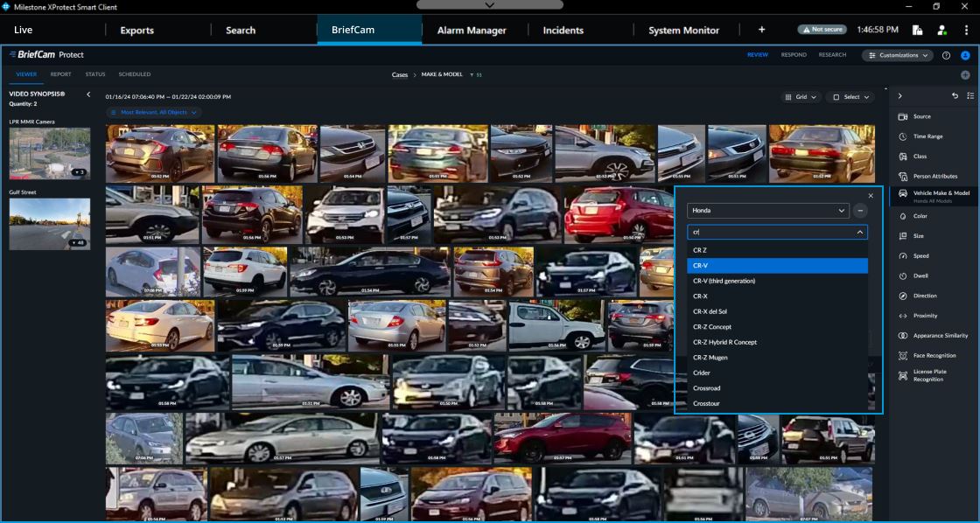Image resolution: width=980 pixels, height=523 pixels.
Task: Choose CR-V from the model list
Action: 777,266
